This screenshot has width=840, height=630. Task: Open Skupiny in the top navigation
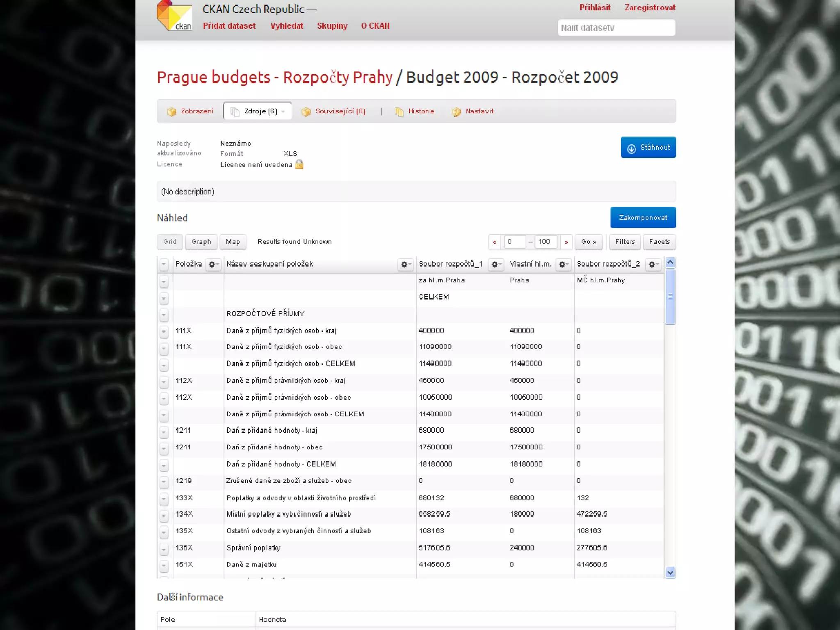click(x=332, y=26)
